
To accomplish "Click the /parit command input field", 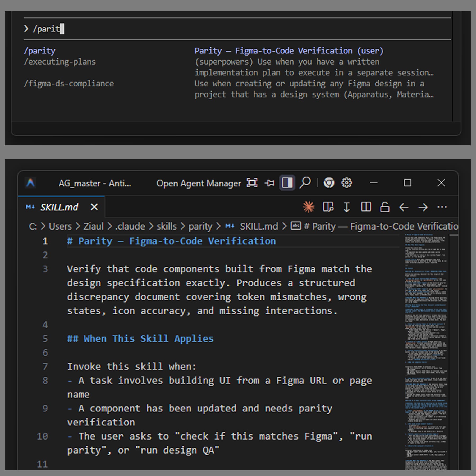I will tap(237, 29).
